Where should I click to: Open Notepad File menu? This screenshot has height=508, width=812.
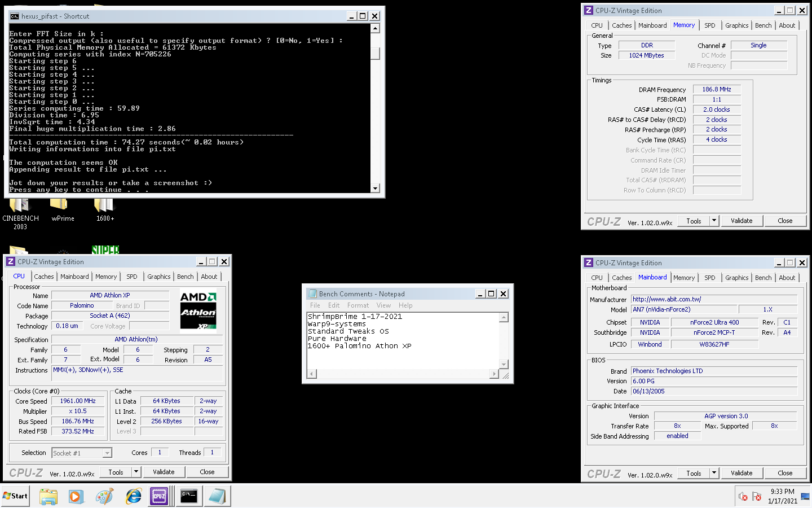point(315,305)
